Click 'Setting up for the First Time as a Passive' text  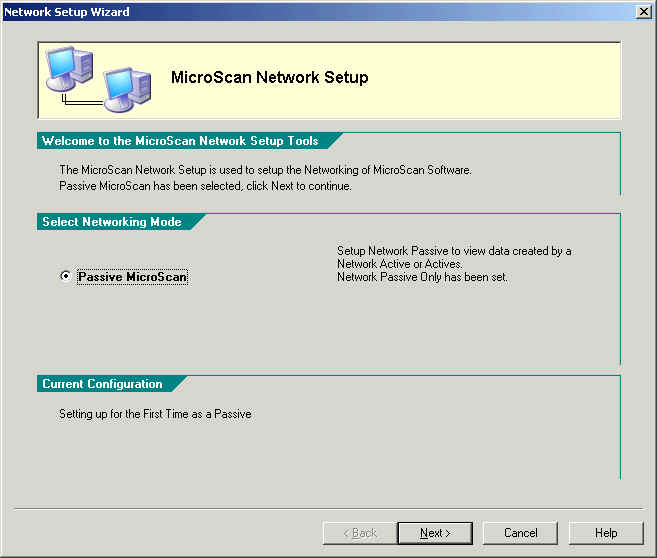tap(155, 414)
